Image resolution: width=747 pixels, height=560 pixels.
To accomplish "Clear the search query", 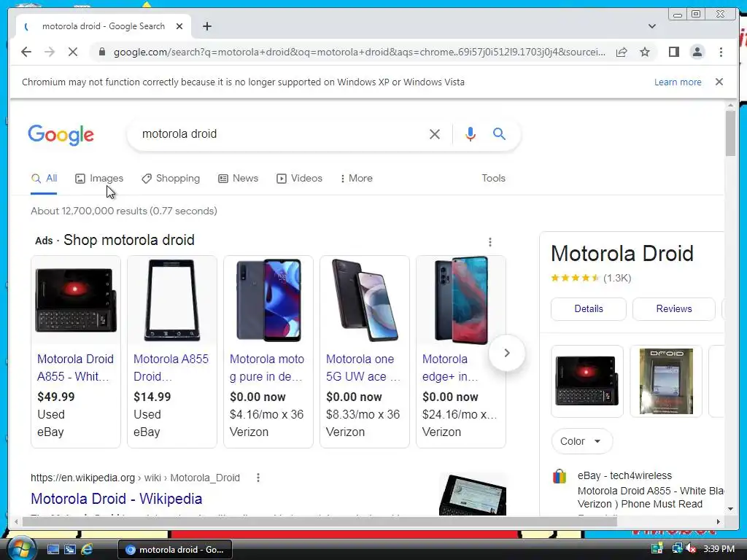I will [x=435, y=134].
